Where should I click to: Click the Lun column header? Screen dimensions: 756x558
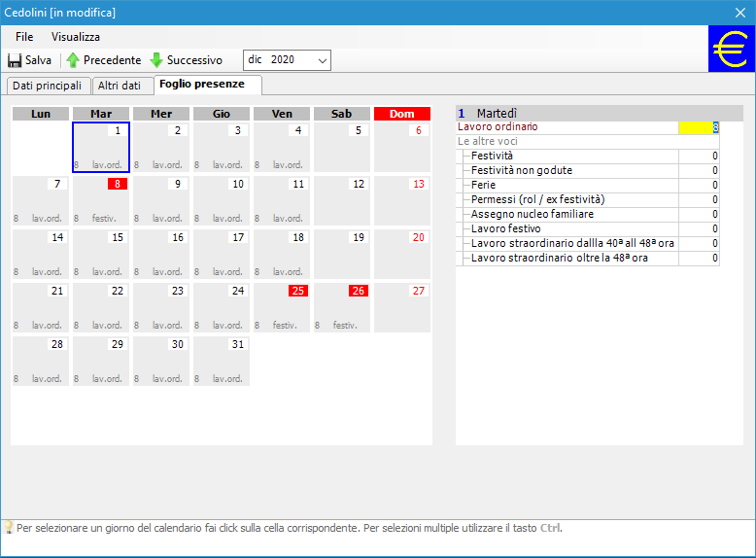coord(41,114)
